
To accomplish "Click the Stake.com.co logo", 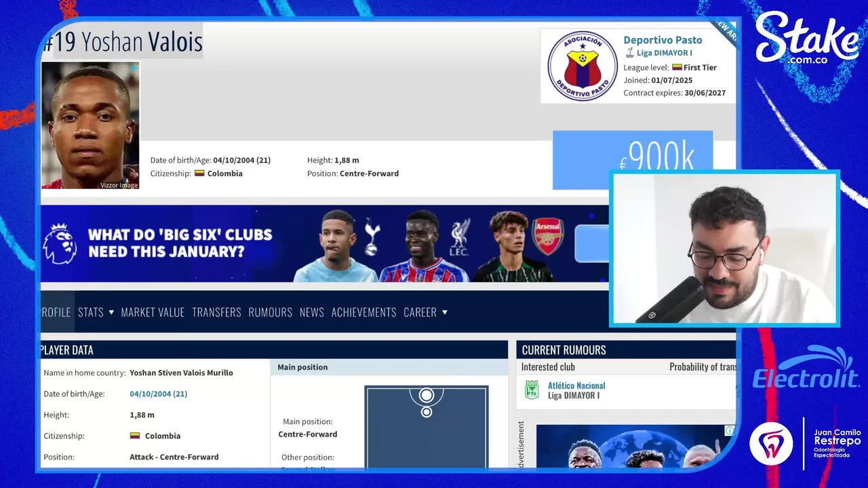I will (x=807, y=39).
